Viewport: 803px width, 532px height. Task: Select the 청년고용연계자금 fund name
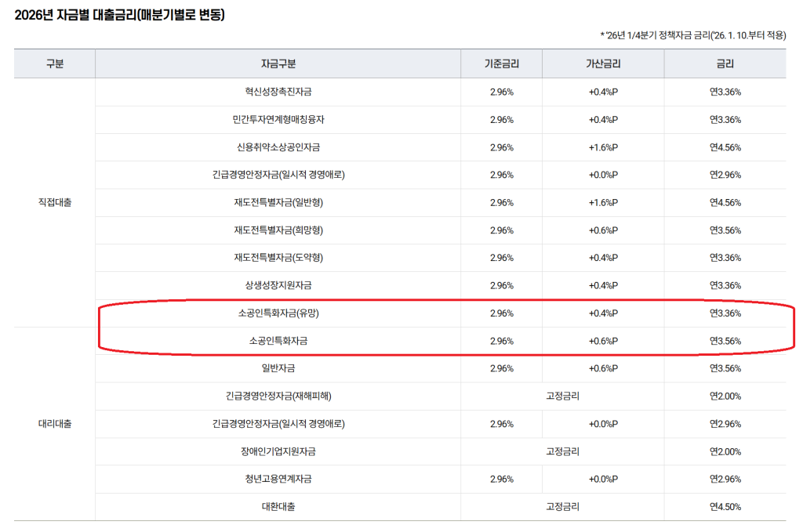pyautogui.click(x=278, y=479)
